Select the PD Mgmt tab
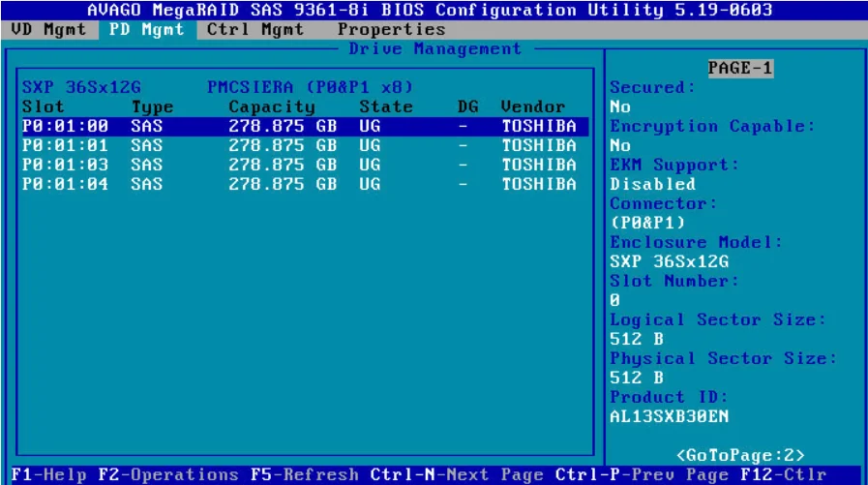Viewport: 868px width, 485px height. [147, 29]
